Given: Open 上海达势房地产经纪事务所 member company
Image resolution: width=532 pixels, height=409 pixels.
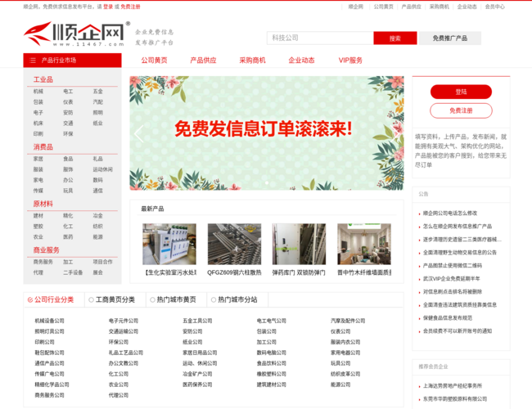Looking at the screenshot, I should tap(453, 386).
